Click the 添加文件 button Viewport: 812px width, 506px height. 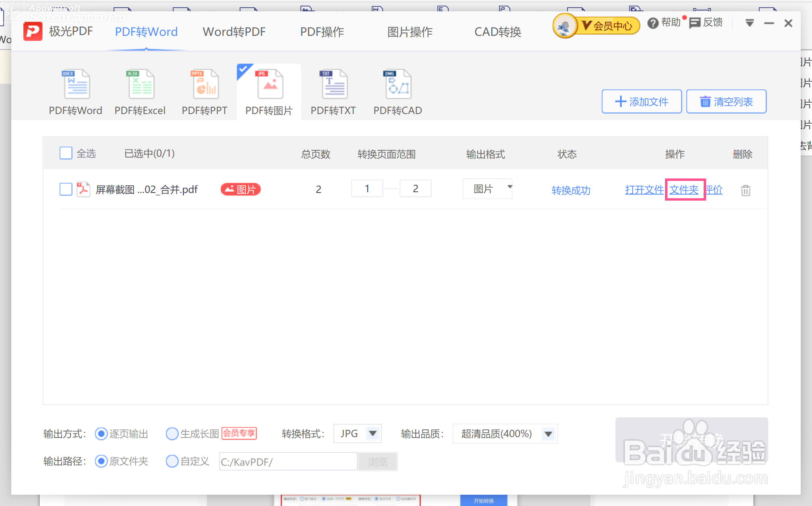[x=641, y=102]
